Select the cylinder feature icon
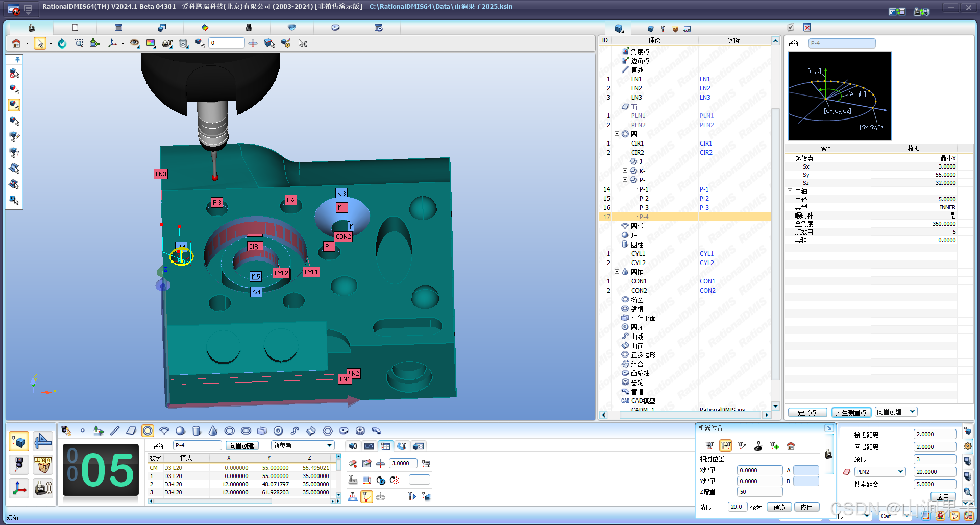The image size is (980, 525). 197,431
